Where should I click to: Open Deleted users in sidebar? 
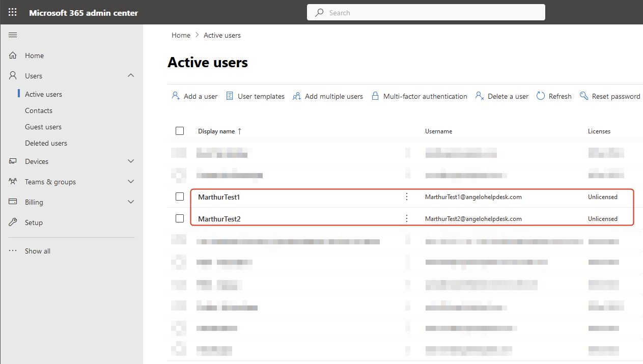[46, 143]
